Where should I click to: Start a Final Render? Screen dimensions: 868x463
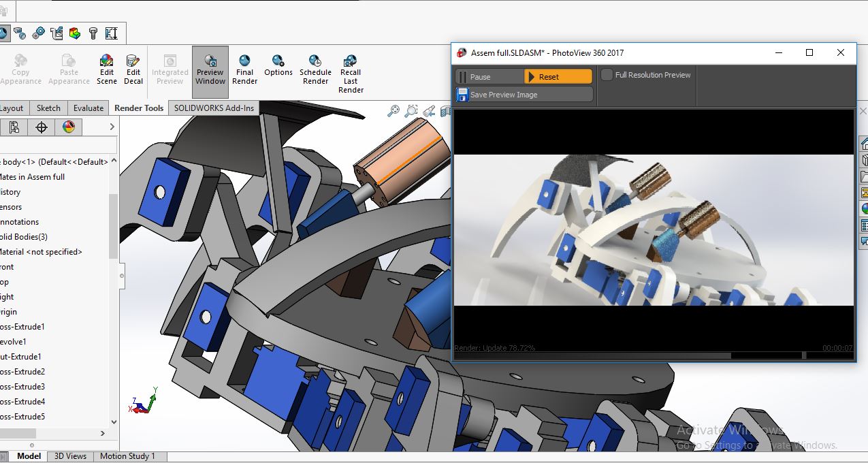point(244,69)
